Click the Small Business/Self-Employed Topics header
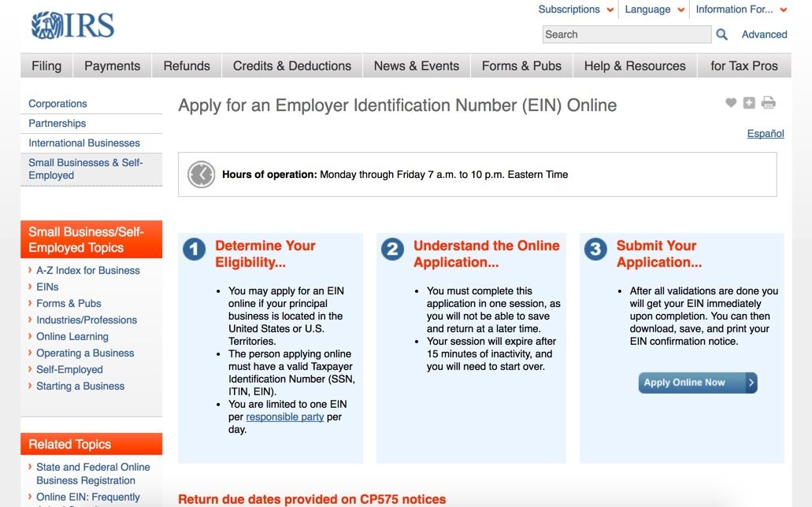 91,239
